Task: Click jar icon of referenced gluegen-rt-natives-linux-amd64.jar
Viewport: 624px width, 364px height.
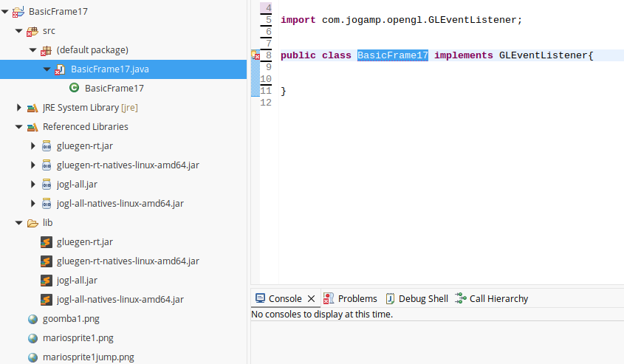Action: click(47, 165)
